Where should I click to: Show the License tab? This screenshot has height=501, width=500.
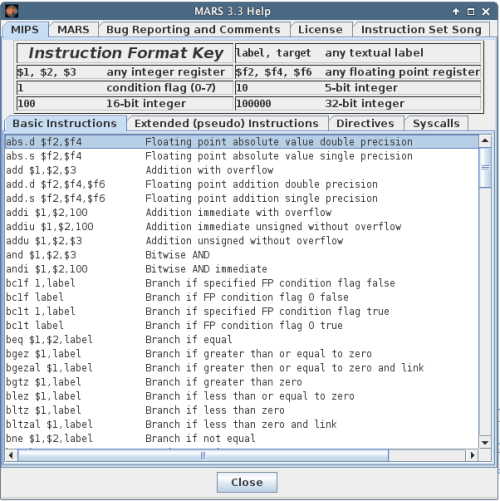(320, 29)
